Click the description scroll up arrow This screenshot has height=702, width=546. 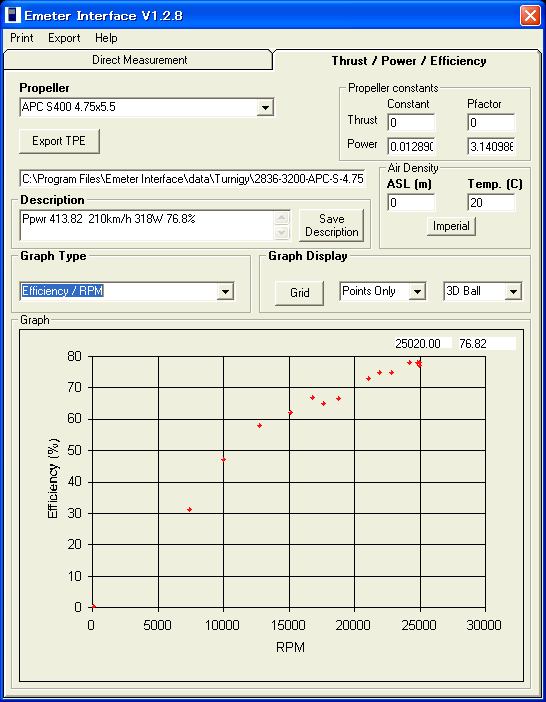[281, 218]
